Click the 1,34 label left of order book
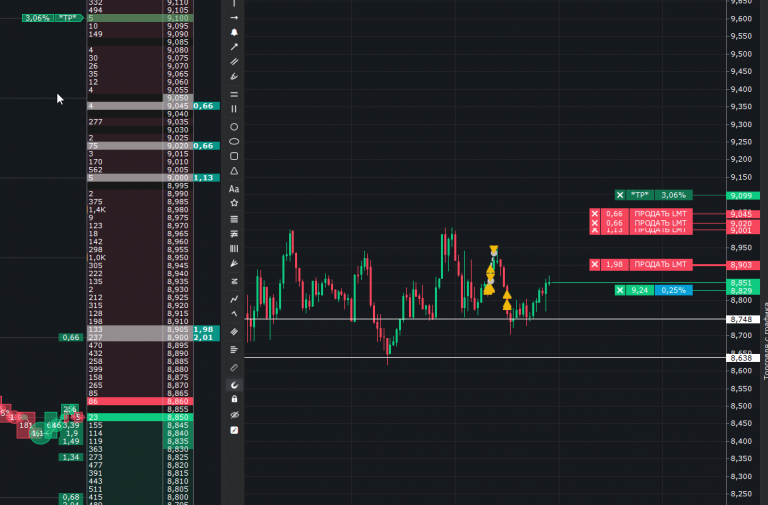 click(71, 457)
